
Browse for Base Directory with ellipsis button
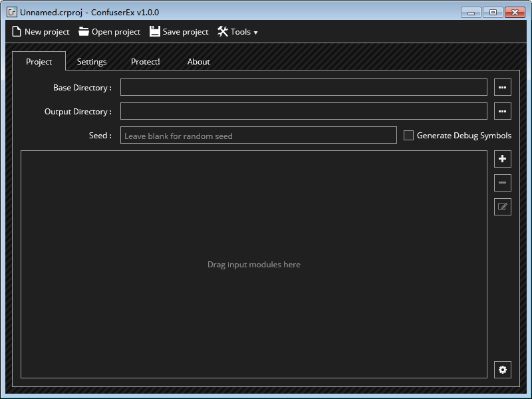pos(503,88)
